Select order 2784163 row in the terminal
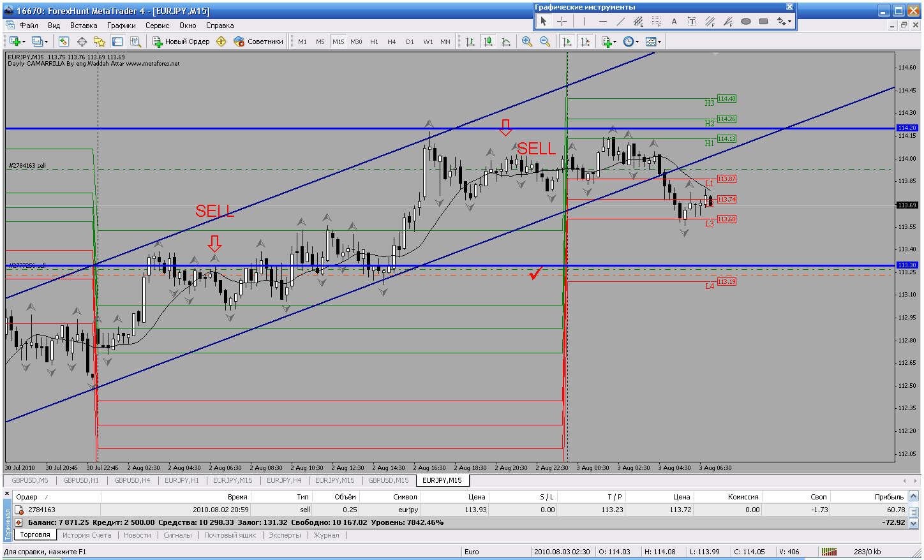Screen dimensions: 924x560 tap(461, 510)
